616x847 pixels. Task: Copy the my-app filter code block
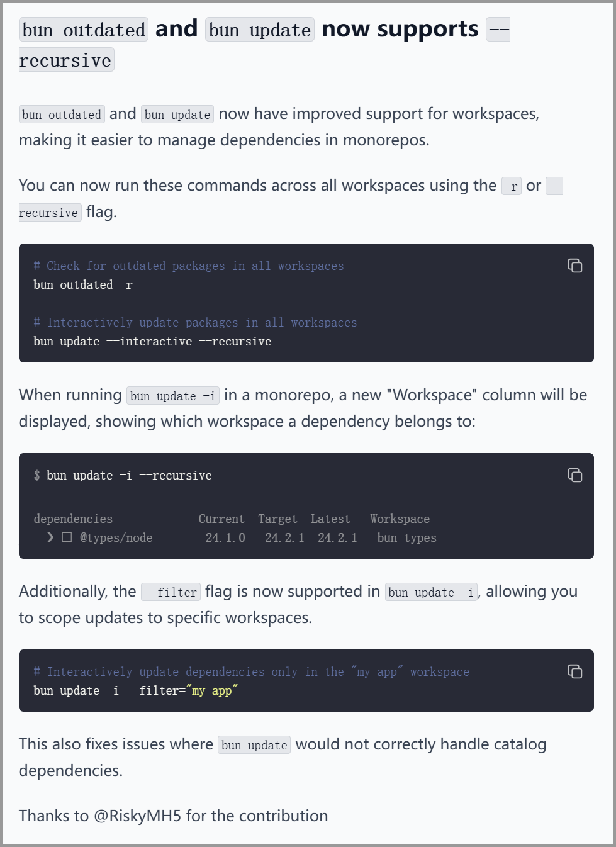(575, 671)
